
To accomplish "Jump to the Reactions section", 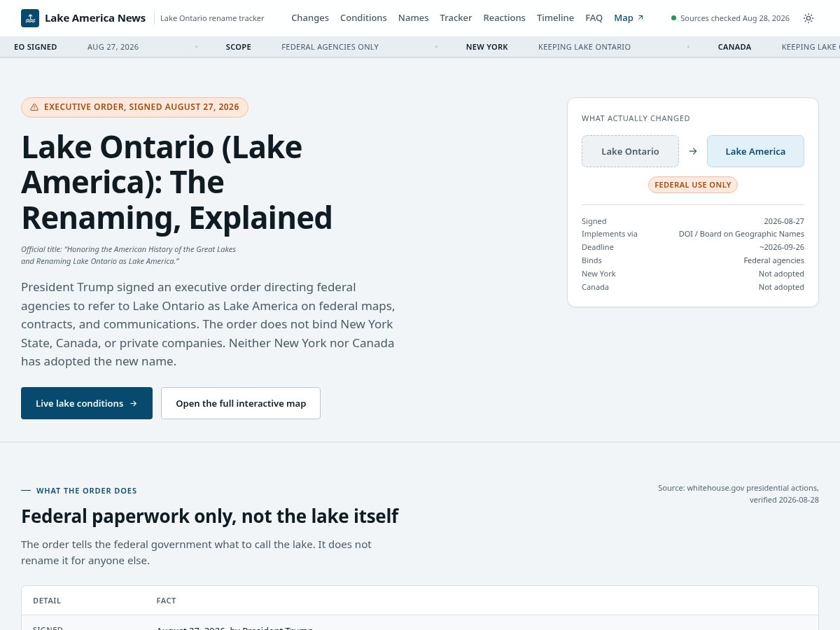I will point(504,17).
